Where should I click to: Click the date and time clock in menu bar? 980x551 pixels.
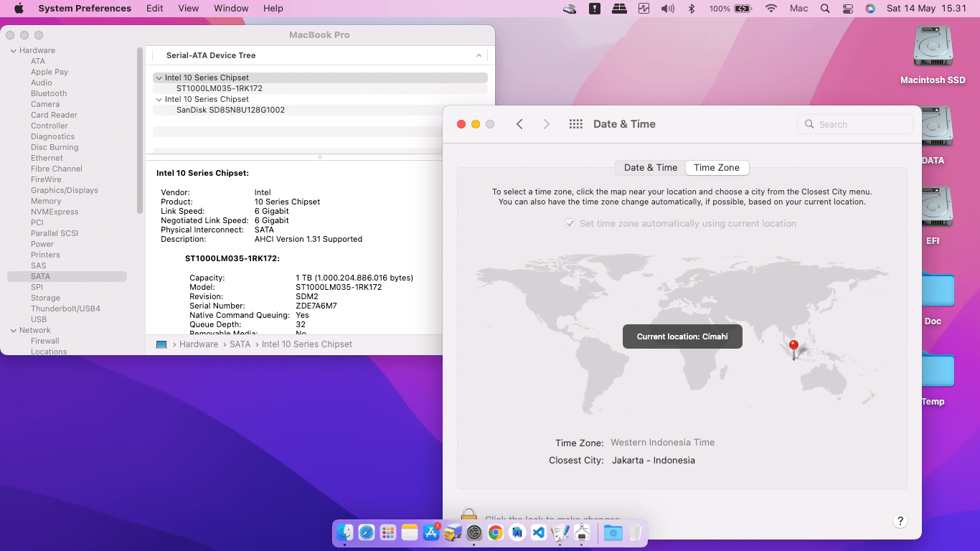pyautogui.click(x=926, y=9)
